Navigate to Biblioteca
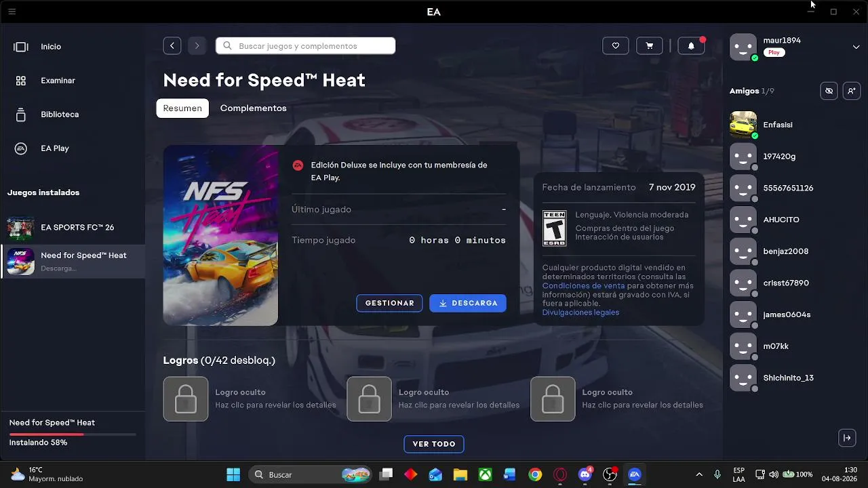This screenshot has height=488, width=868. [x=60, y=115]
